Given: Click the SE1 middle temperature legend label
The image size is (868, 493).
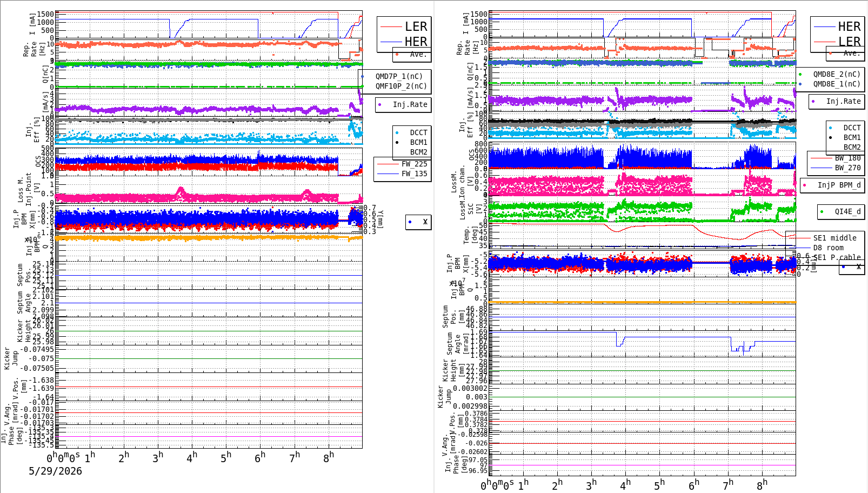Looking at the screenshot, I should point(834,238).
